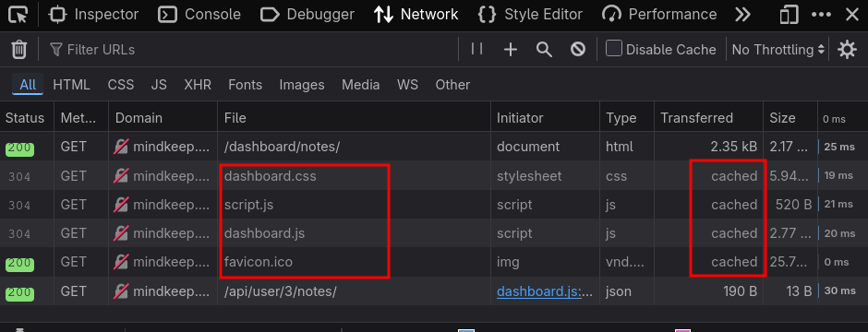Click insecure lock icon on script.js row
868x332 pixels.
point(121,205)
